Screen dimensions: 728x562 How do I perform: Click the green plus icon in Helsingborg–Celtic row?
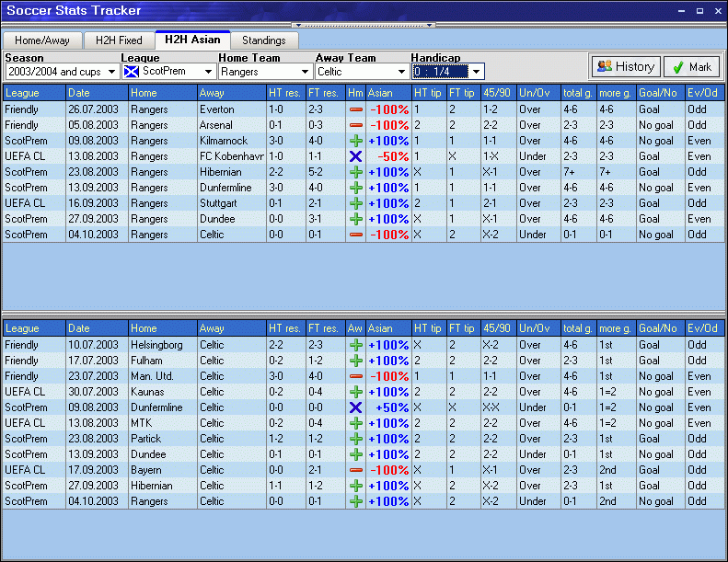tap(355, 345)
